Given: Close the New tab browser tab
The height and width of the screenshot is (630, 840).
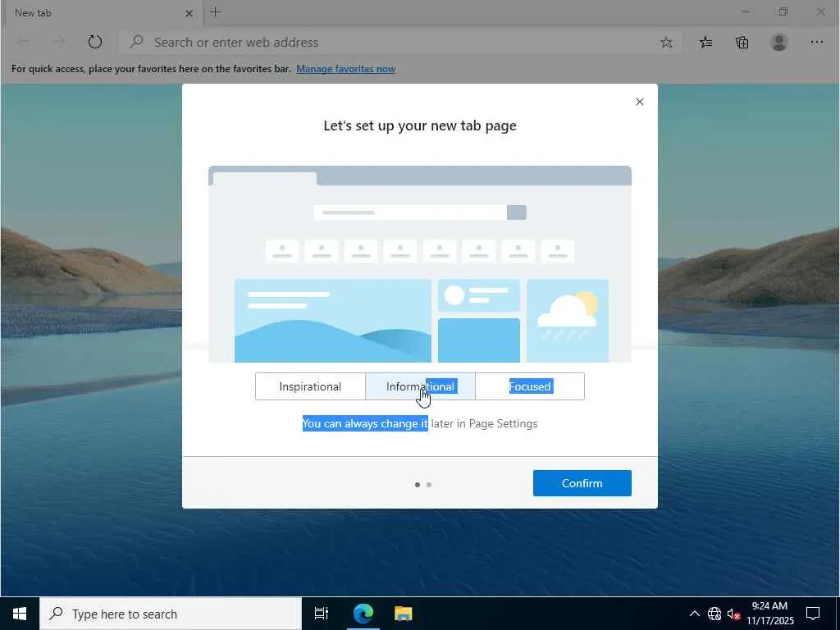Looking at the screenshot, I should [x=189, y=13].
